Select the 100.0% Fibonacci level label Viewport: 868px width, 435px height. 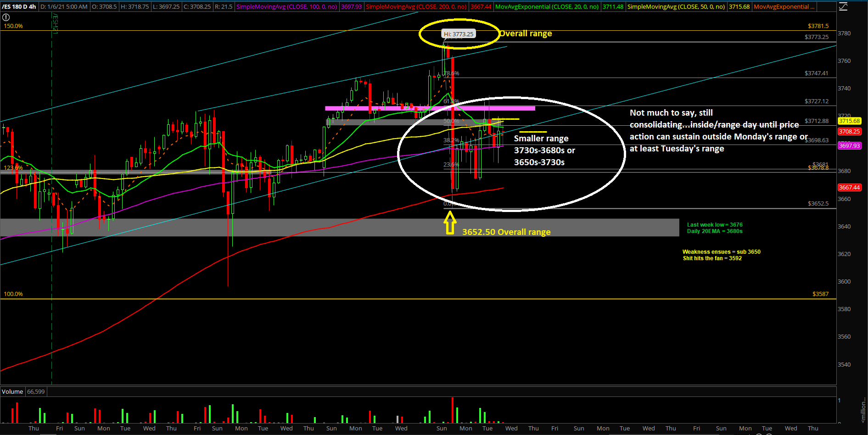[x=13, y=294]
